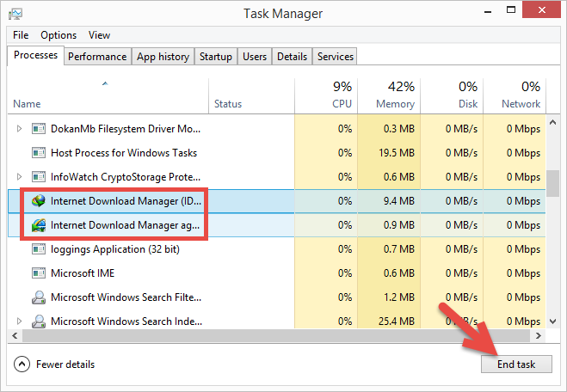Select the Internet Download Manager ag... row text
The height and width of the screenshot is (392, 567).
125,225
